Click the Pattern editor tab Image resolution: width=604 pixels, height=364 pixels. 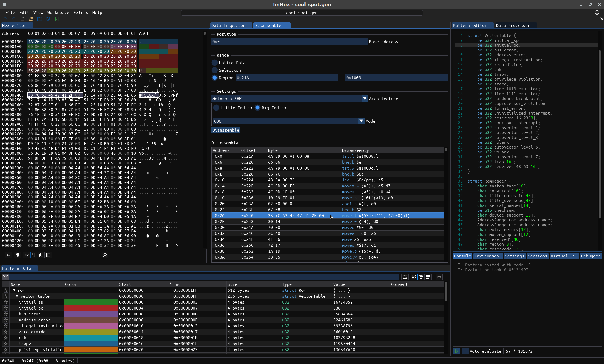click(x=470, y=25)
